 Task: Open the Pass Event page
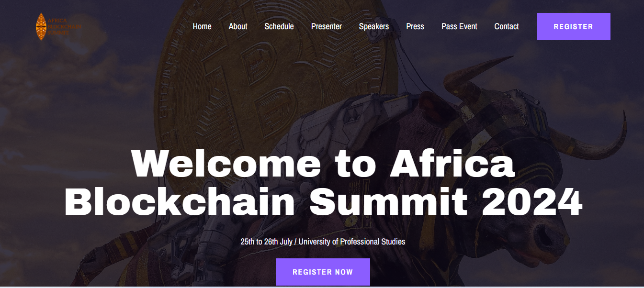point(459,26)
